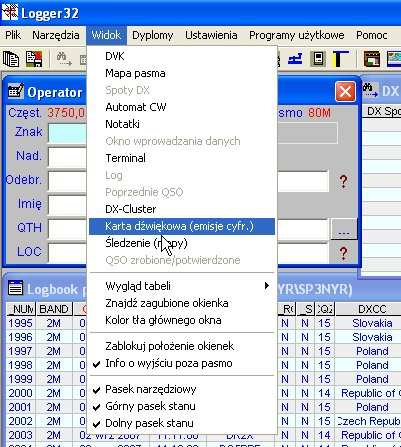Choose Zablokuj położenie okienek
401x447 pixels.
(x=182, y=346)
